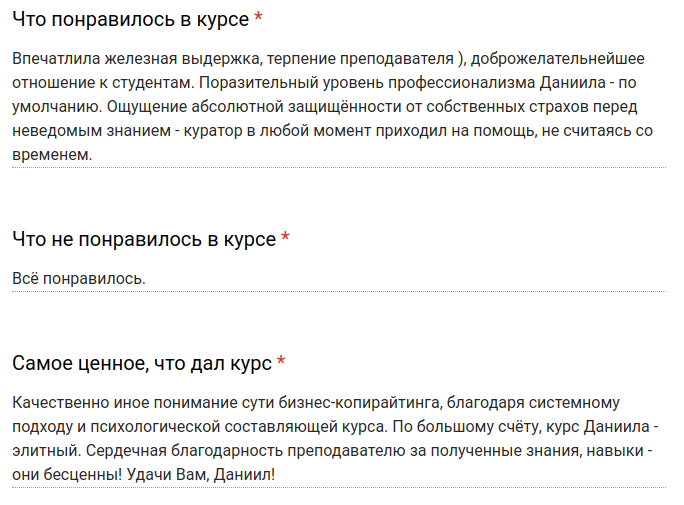The height and width of the screenshot is (505, 684).
Task: Place cursor on the word 'Впечатлила'
Action: 56,58
